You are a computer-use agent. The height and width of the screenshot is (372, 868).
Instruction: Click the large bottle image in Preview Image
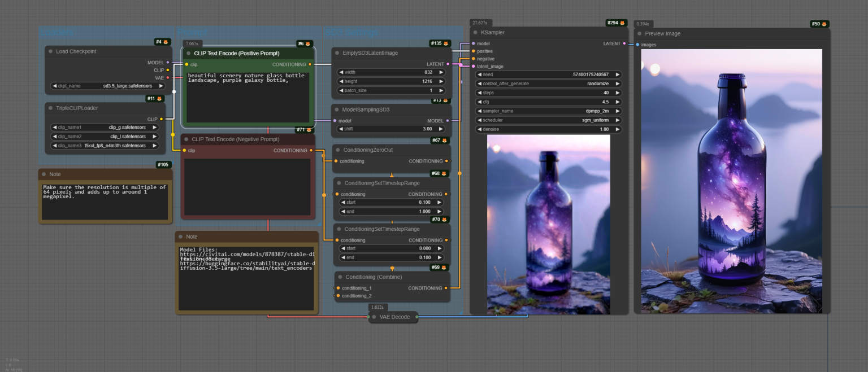pos(732,181)
